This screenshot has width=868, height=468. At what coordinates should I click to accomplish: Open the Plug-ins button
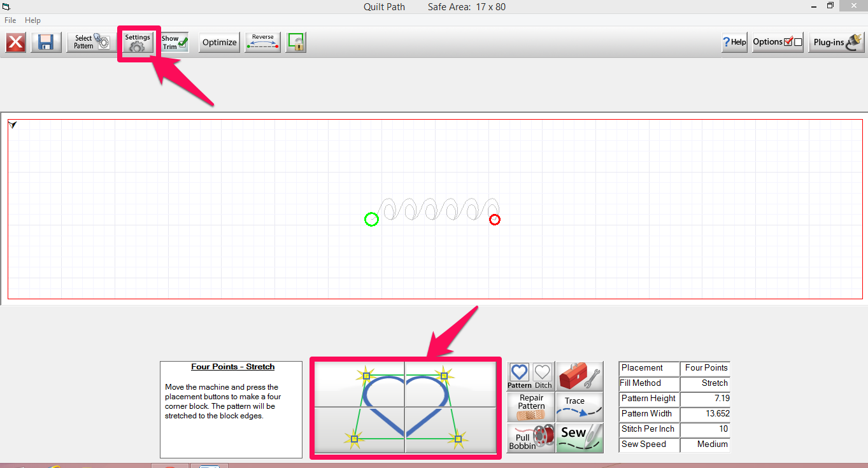pyautogui.click(x=836, y=43)
